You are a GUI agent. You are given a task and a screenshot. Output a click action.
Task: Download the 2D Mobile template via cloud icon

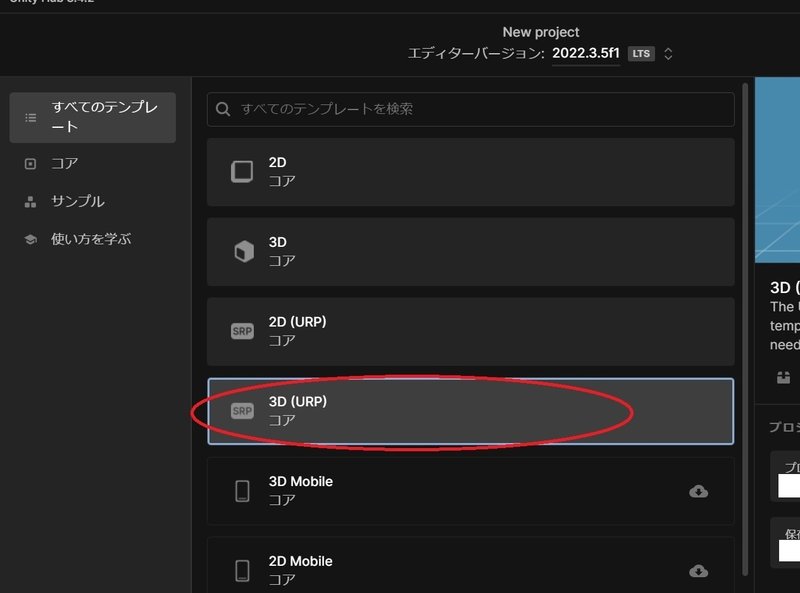point(698,571)
